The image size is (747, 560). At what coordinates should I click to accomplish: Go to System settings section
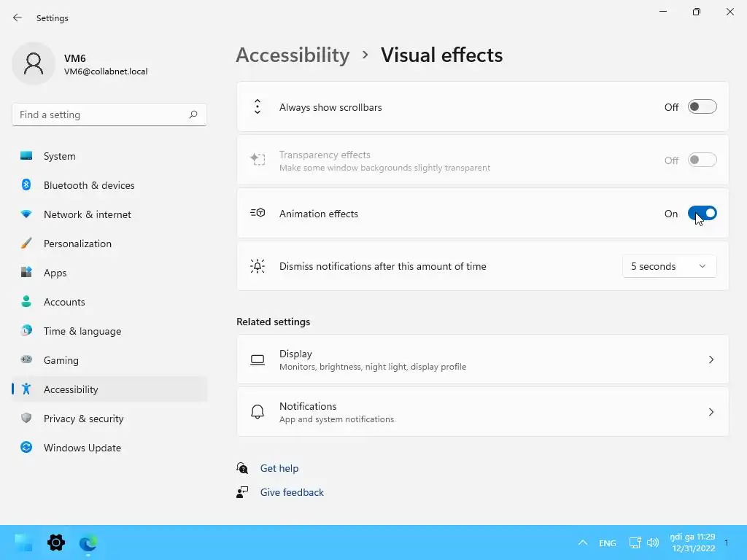click(x=59, y=156)
